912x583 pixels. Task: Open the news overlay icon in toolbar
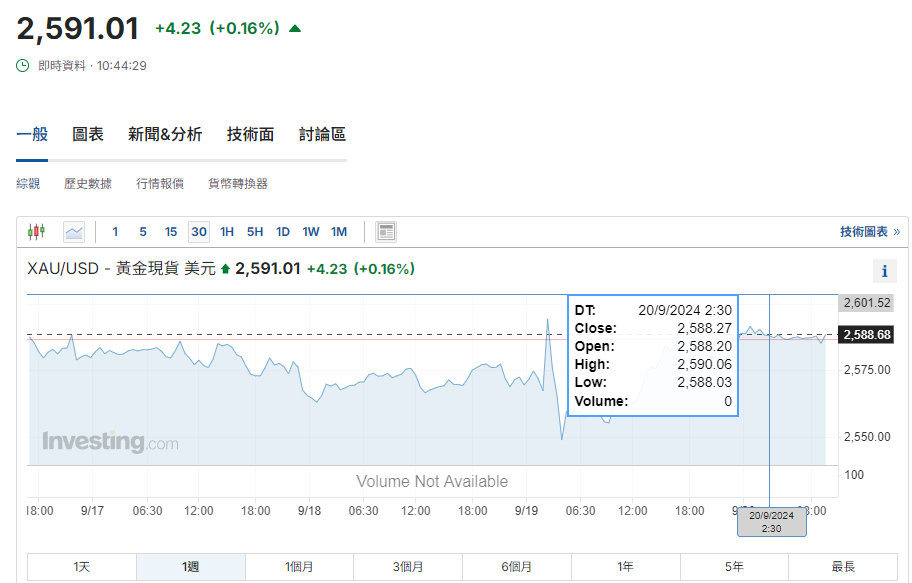tap(386, 232)
